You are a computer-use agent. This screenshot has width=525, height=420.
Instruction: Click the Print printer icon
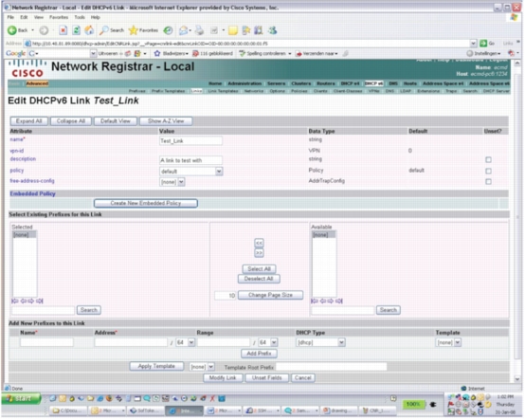click(x=199, y=30)
